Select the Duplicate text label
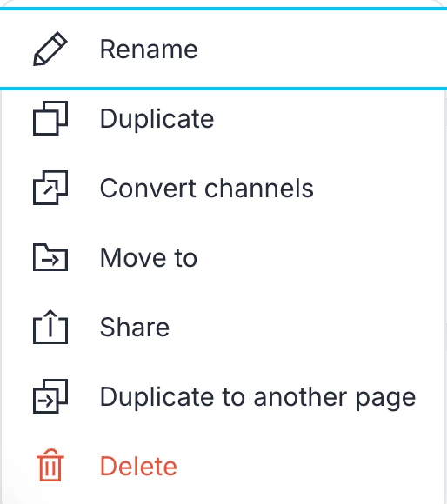447x504 pixels. click(x=157, y=119)
